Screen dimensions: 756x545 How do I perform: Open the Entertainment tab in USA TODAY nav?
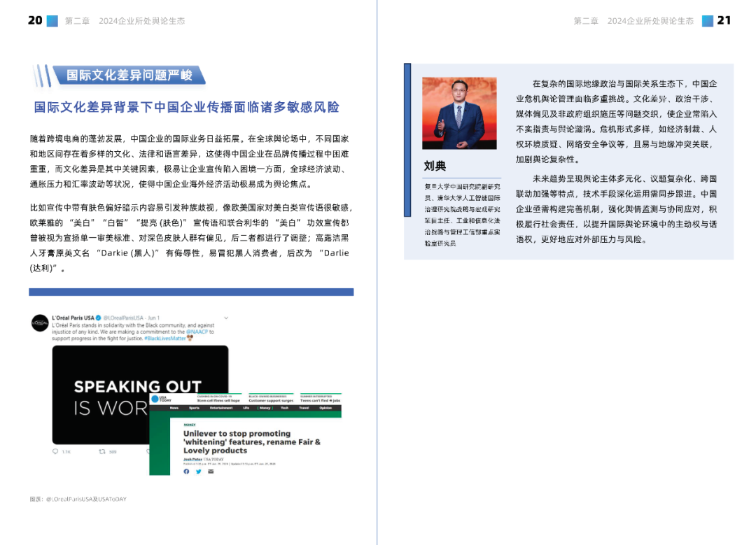[x=221, y=408]
